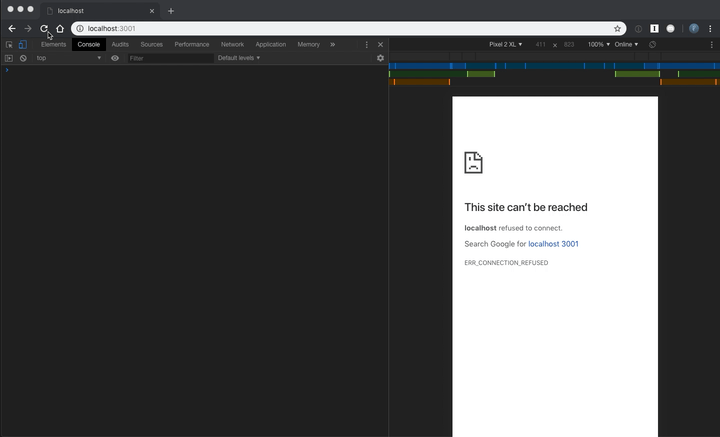Open the Default levels dropdown

[239, 58]
